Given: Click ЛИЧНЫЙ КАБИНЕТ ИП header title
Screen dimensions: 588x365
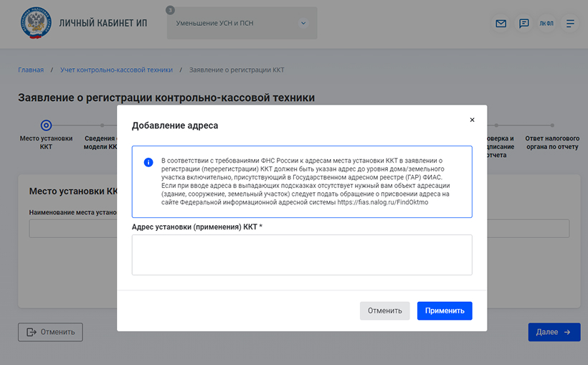Looking at the screenshot, I should [105, 24].
